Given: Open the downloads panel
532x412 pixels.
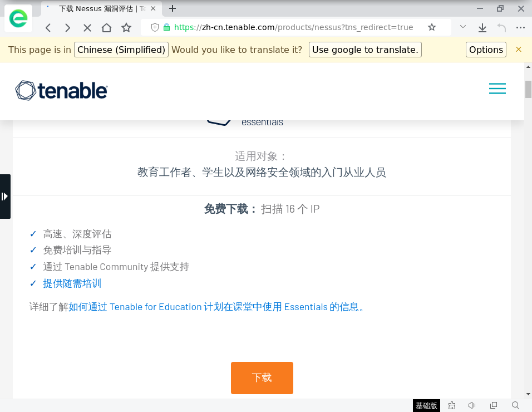Looking at the screenshot, I should pyautogui.click(x=482, y=27).
